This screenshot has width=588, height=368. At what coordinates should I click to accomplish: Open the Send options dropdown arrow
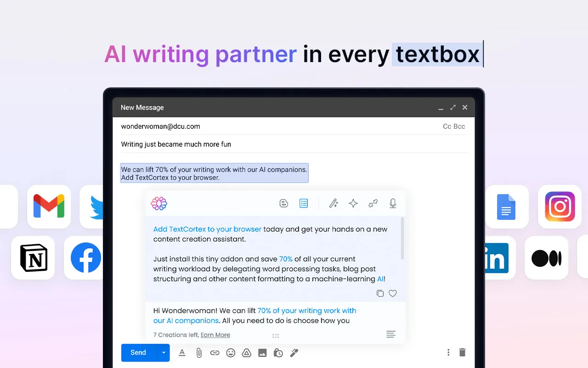pos(163,352)
